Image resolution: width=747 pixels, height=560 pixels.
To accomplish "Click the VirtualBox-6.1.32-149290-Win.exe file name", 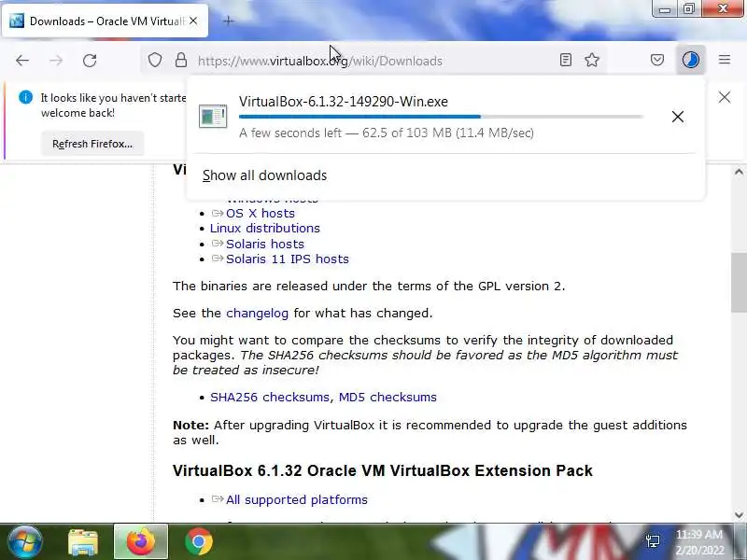I will pyautogui.click(x=344, y=102).
